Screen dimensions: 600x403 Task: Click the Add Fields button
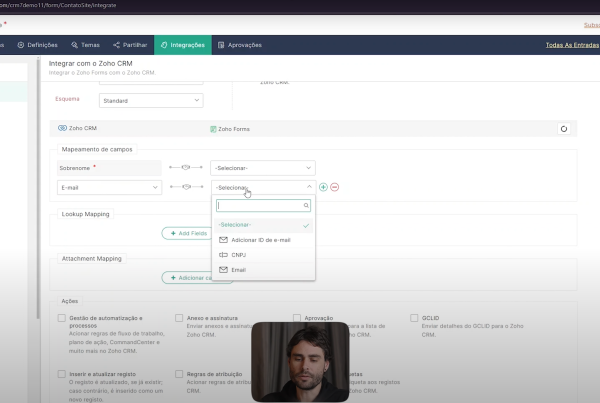(188, 233)
